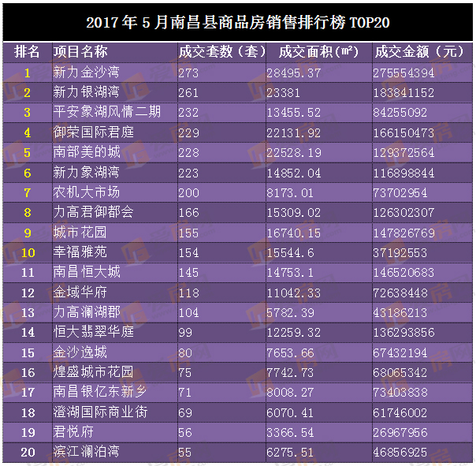This screenshot has width=476, height=466.
Task: Click the area value 22528.19
Action: [x=294, y=153]
